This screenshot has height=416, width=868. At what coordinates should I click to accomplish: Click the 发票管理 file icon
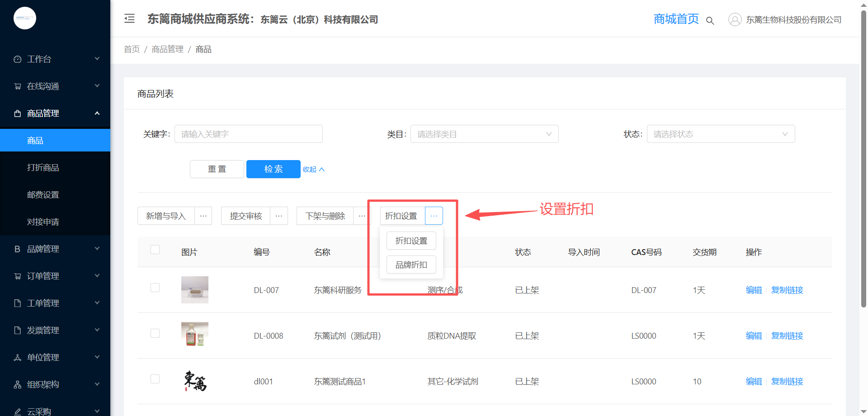click(x=18, y=331)
